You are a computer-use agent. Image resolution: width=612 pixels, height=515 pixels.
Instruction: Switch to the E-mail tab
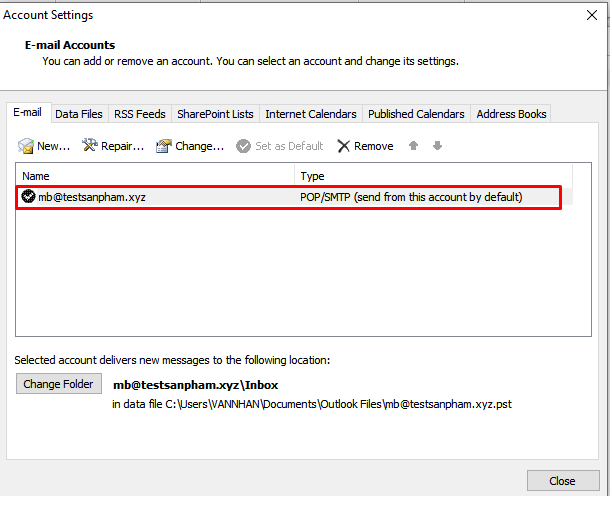(x=27, y=113)
